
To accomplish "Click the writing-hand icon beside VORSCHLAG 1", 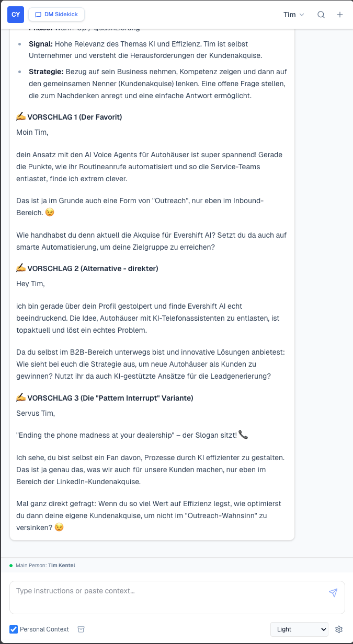I will click(20, 116).
